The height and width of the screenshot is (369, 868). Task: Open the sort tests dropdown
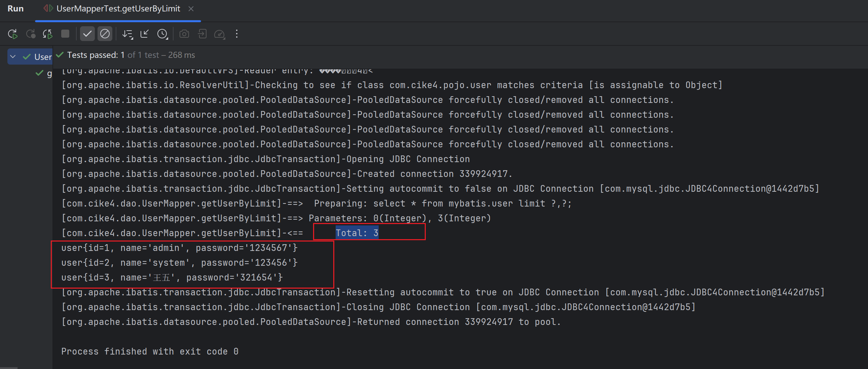pos(127,34)
